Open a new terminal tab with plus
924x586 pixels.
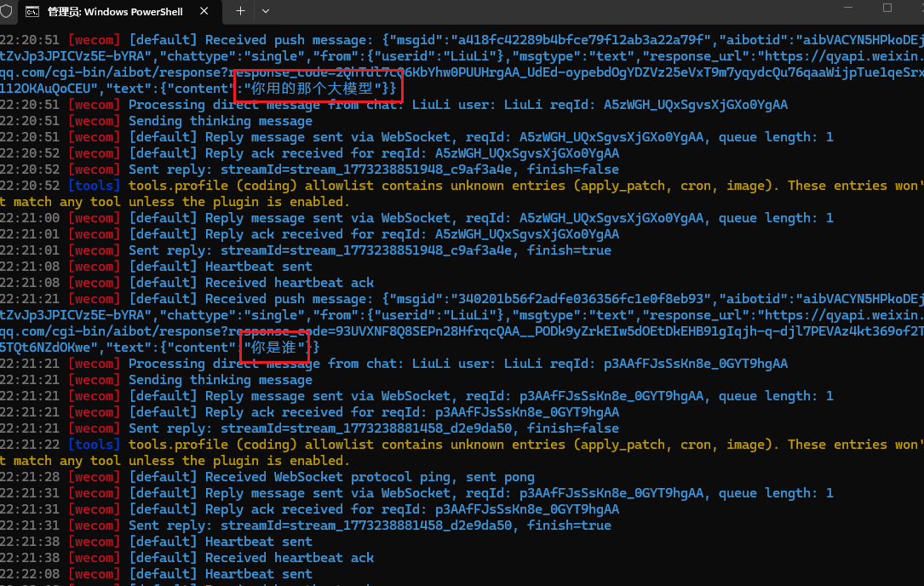[x=240, y=10]
